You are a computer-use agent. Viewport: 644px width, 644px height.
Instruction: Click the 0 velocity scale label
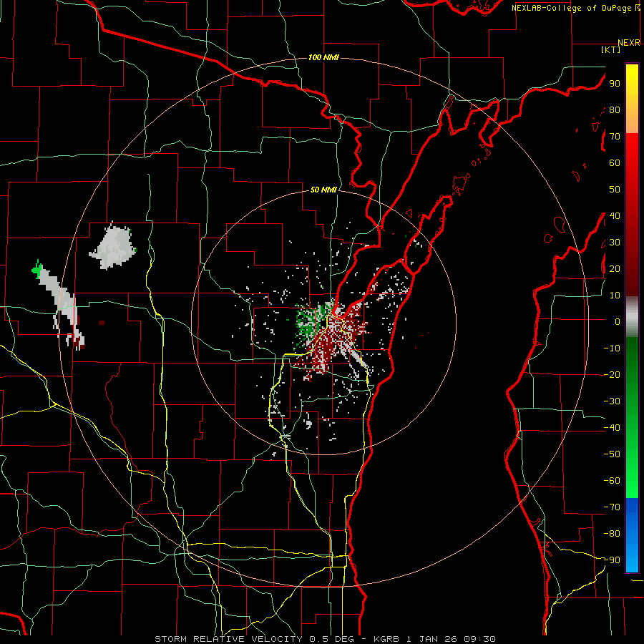coord(618,321)
